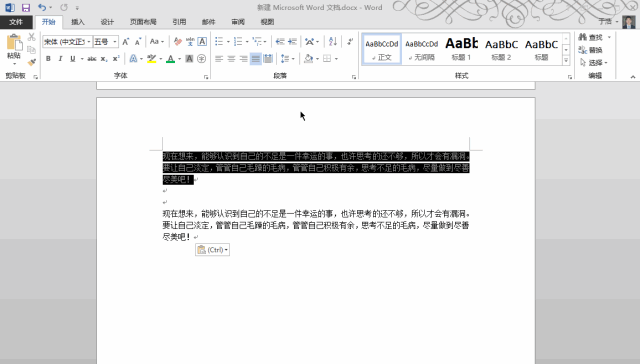
Task: Open the font size dropdown (五号)
Action: pos(115,42)
